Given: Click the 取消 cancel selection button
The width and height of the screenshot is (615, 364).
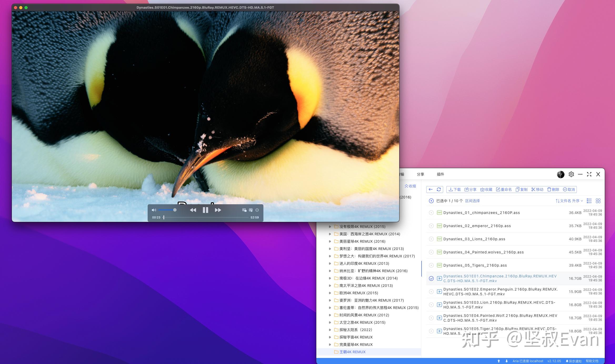Looking at the screenshot, I should (x=569, y=190).
